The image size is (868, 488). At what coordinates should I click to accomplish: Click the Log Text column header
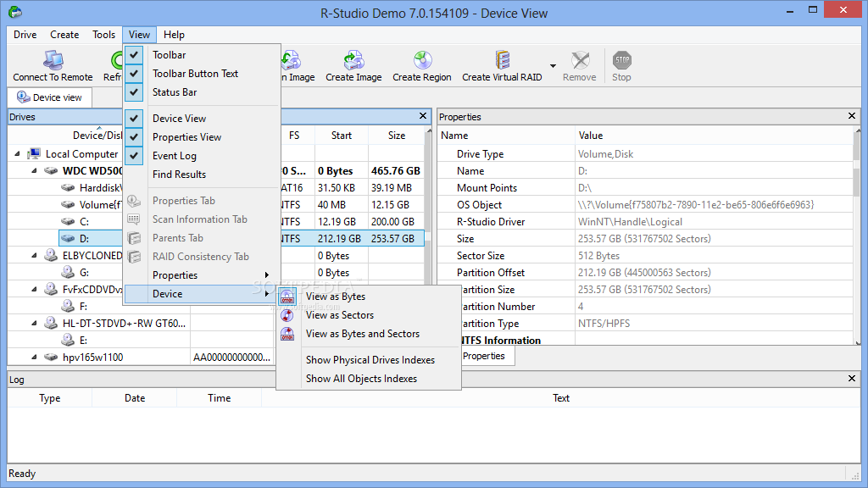(x=561, y=398)
